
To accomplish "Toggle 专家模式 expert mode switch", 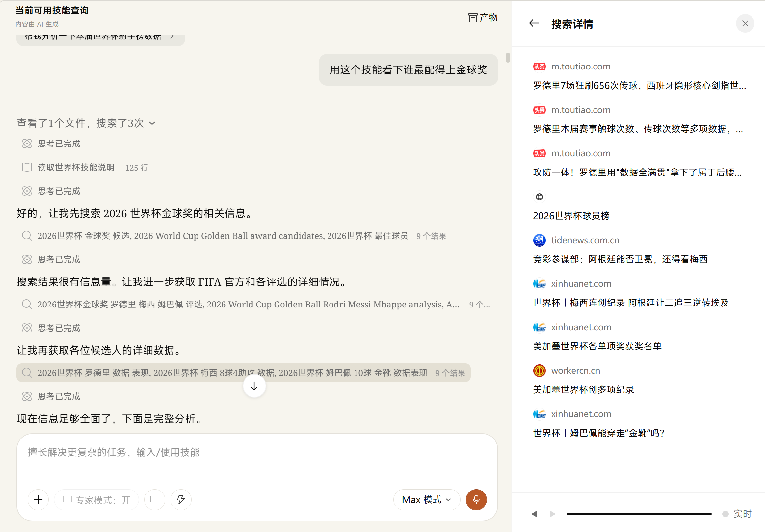I will click(96, 500).
